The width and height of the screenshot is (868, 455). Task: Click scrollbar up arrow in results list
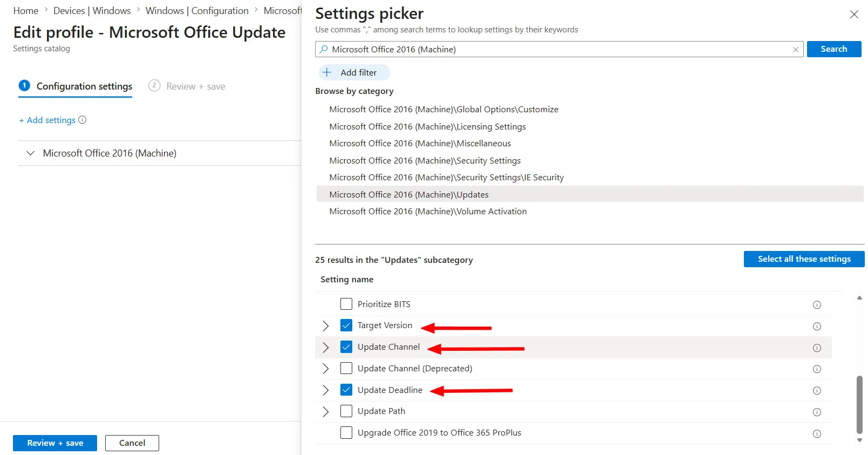[859, 298]
